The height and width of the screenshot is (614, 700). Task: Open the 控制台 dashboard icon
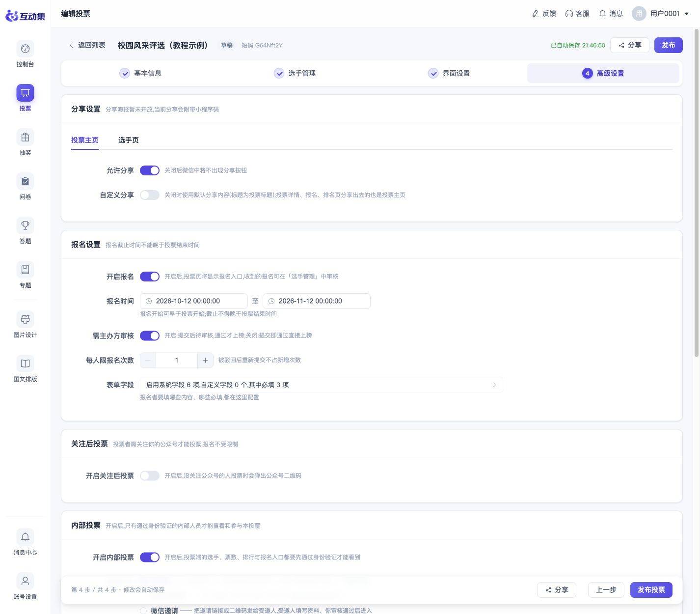coord(25,49)
